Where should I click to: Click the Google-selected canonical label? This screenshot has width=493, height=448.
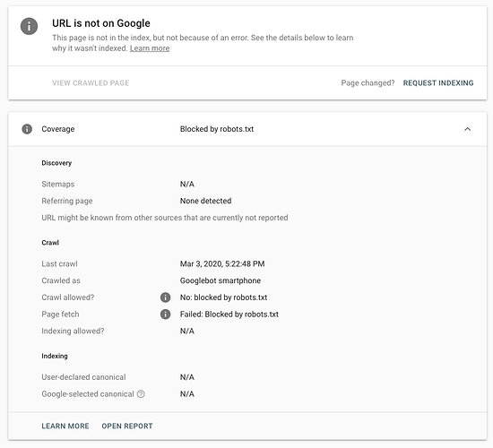pos(88,394)
